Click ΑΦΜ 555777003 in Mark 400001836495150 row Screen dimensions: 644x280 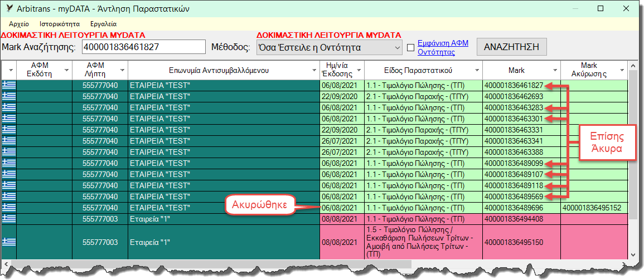point(100,242)
